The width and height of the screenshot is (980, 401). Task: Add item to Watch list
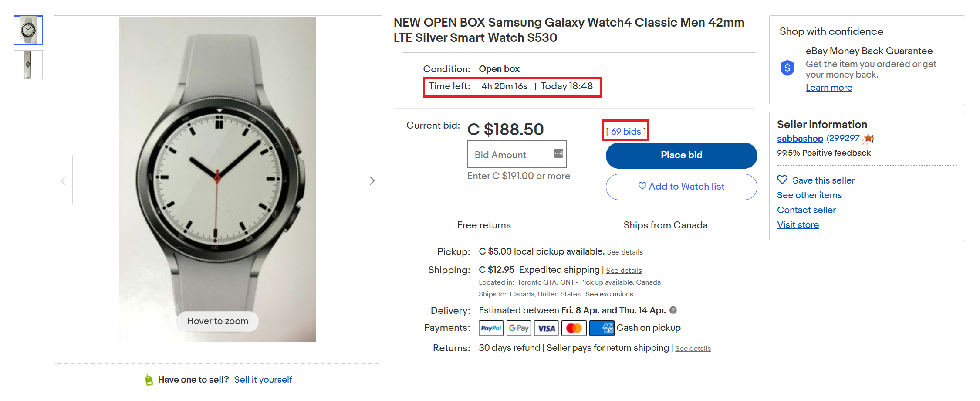681,187
